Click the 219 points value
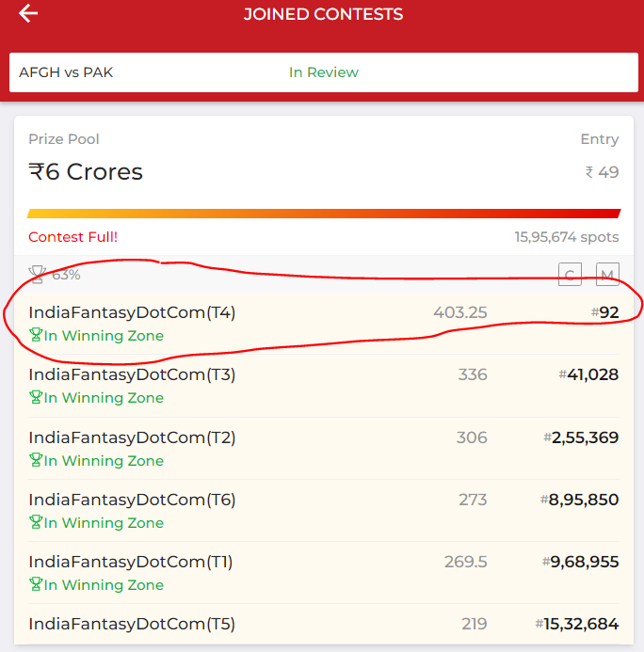 [475, 624]
